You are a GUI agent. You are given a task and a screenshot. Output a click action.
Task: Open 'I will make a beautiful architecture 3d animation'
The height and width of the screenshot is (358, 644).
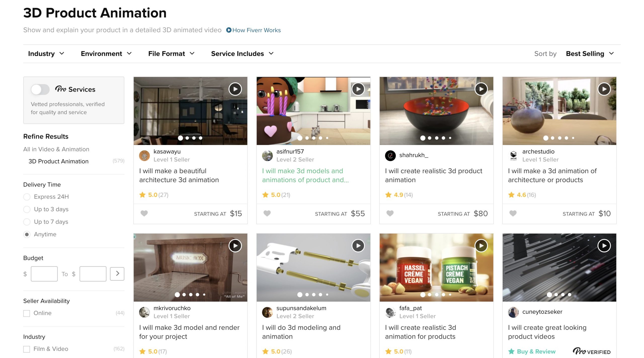click(x=179, y=175)
